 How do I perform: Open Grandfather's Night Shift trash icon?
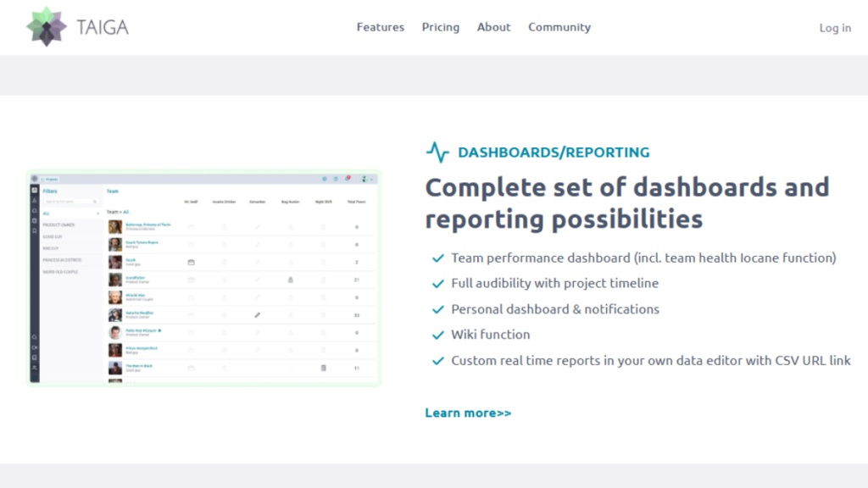(x=322, y=280)
